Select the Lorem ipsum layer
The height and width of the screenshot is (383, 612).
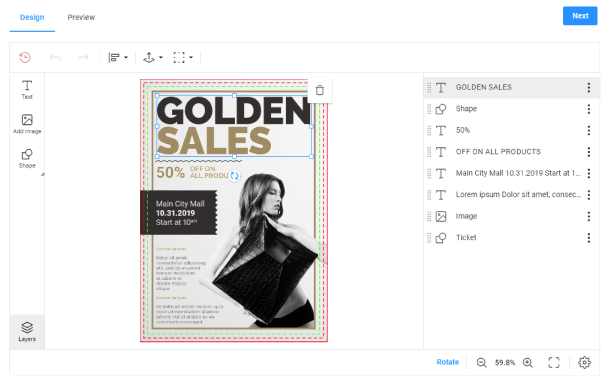(511, 195)
